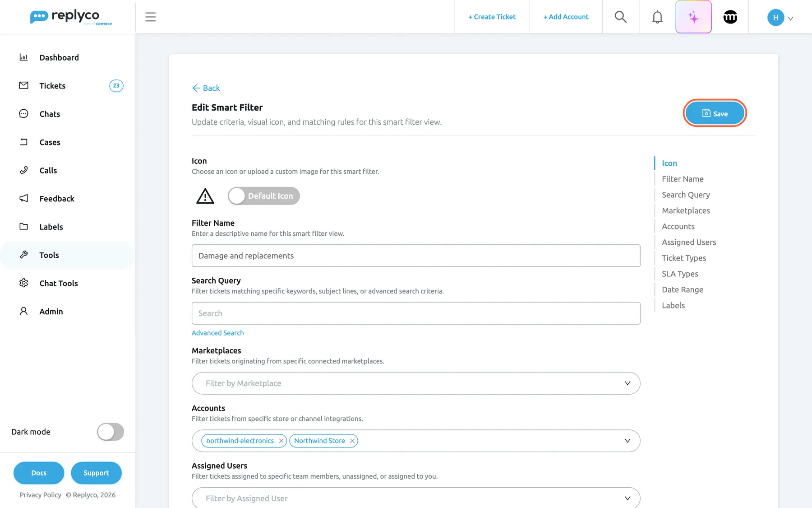Remove Northwind Store account tag
This screenshot has height=508, width=812.
352,441
